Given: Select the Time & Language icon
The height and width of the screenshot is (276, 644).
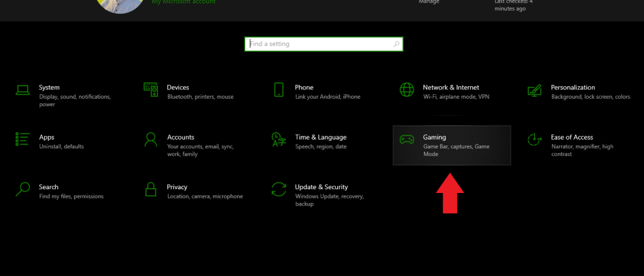Looking at the screenshot, I should coord(279,139).
